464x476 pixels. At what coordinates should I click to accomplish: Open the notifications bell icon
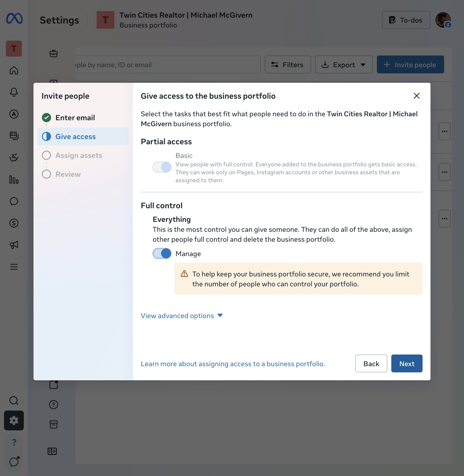tap(14, 92)
